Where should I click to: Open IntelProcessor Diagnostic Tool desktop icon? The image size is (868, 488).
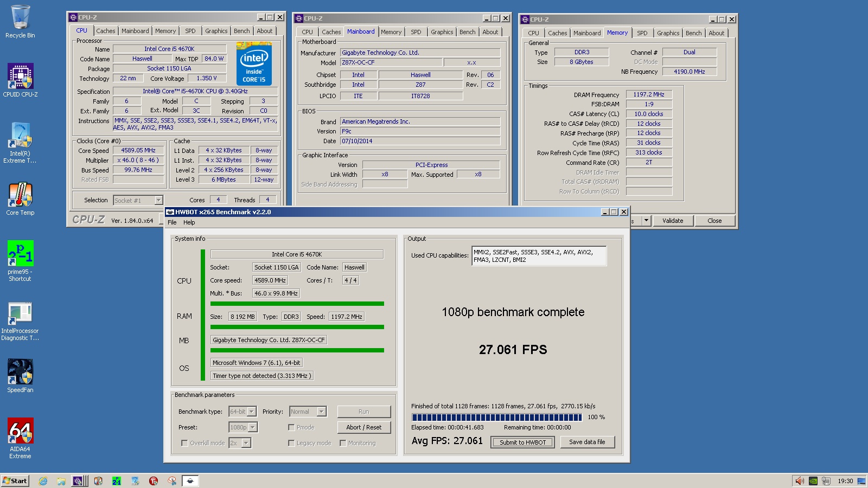tap(20, 321)
